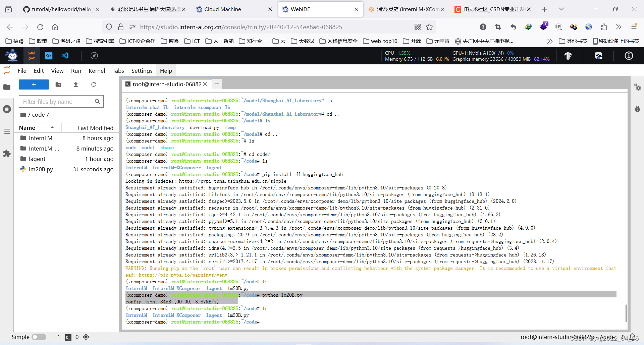Click the notifications bell in status bar
Viewport: 644px width, 345px height.
[x=633, y=337]
